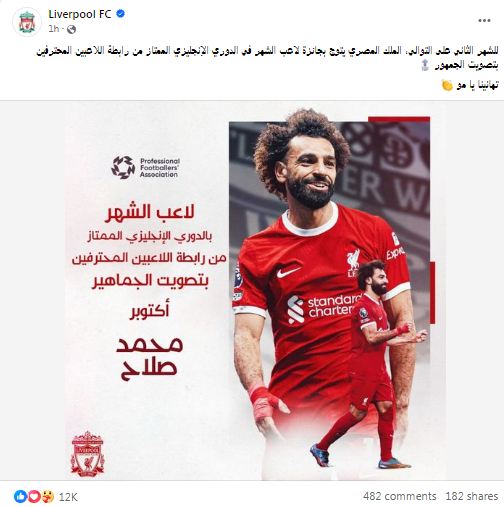Screen dimensions: 504x507
Task: Click the small Salah celebration figure
Action: point(374,363)
